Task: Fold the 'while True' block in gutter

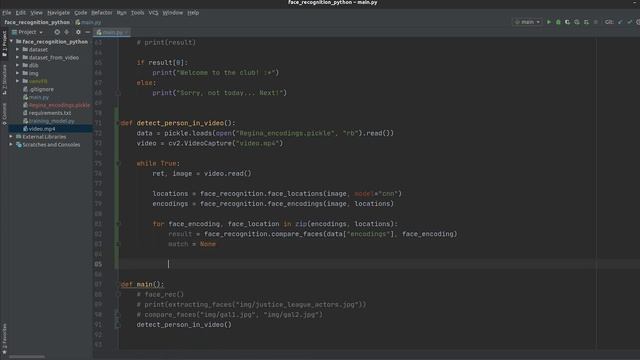Action: click(118, 163)
